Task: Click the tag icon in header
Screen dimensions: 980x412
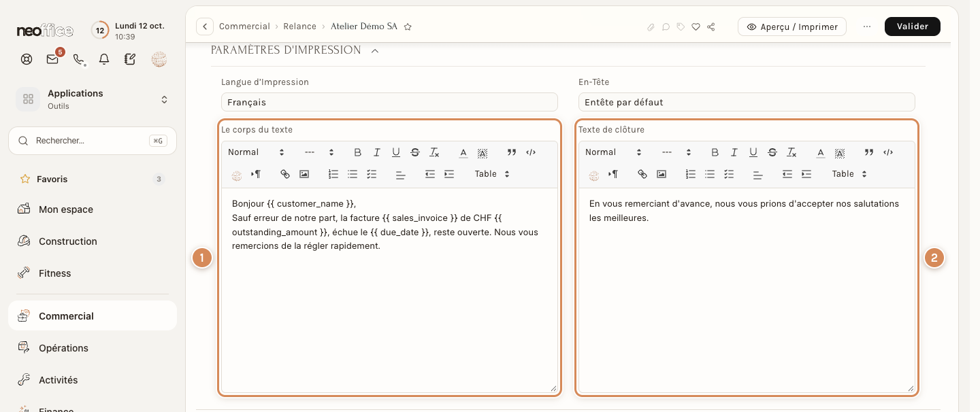Action: pyautogui.click(x=681, y=27)
